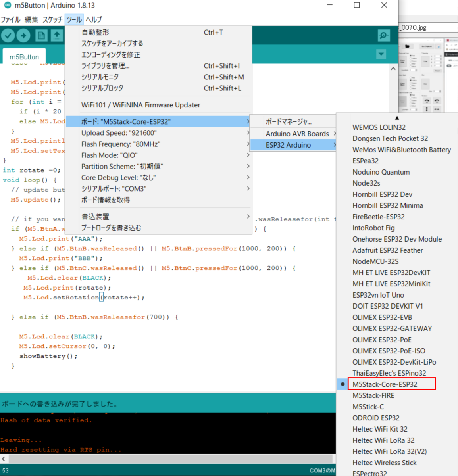Select Node32s board
The image size is (458, 476).
(x=397, y=183)
